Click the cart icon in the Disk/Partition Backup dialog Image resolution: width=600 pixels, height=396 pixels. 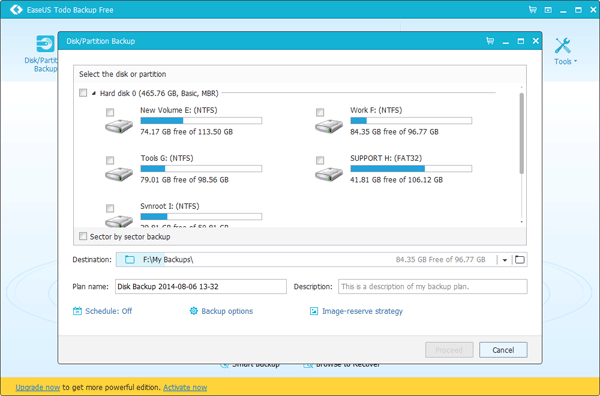click(490, 41)
